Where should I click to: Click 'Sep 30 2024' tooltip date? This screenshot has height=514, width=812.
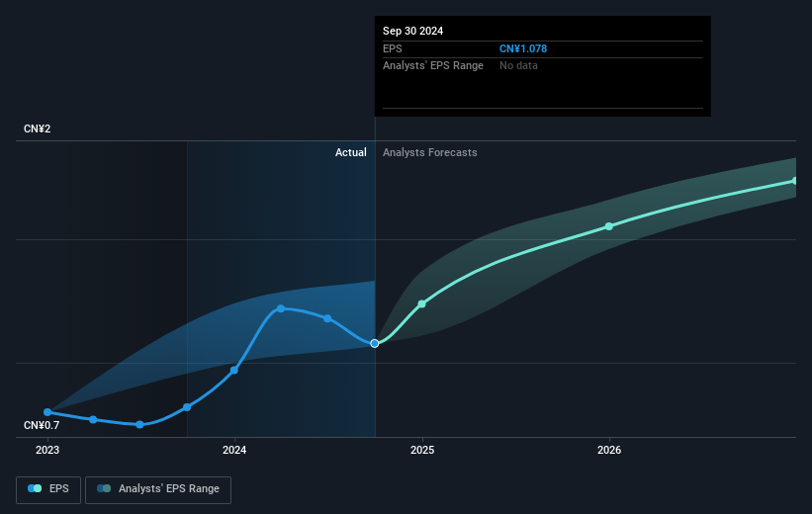[412, 31]
